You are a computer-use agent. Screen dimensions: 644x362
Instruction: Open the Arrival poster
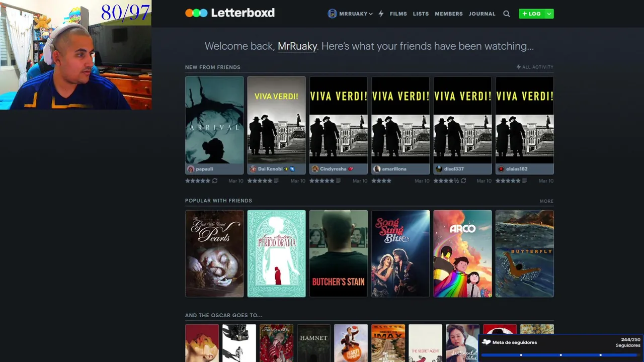point(214,120)
